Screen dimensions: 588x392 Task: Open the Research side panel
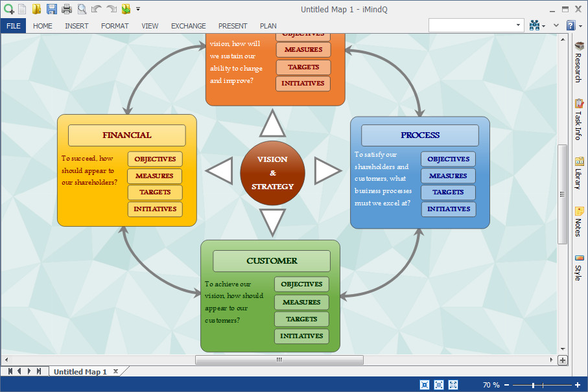coord(579,62)
